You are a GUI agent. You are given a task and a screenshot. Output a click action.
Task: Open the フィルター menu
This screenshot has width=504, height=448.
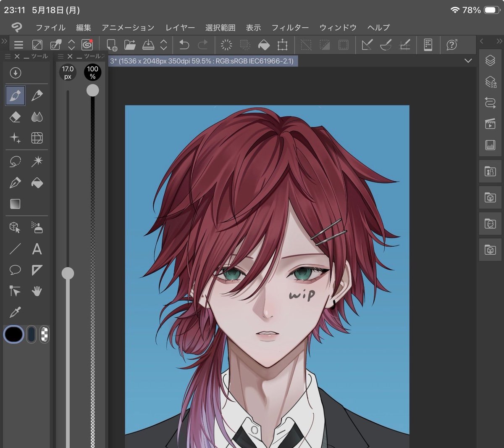tap(290, 28)
